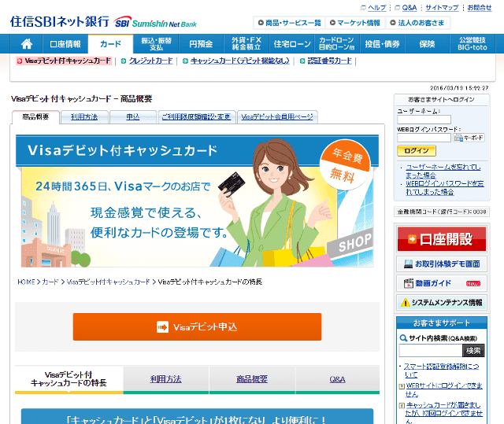The width and height of the screenshot is (504, 424).
Task: Open 保険 menu
Action: coord(427,43)
